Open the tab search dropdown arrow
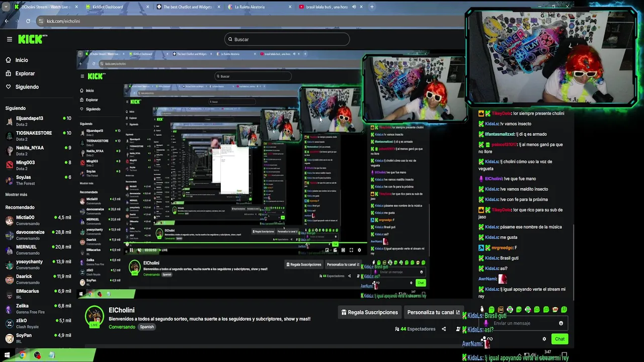The width and height of the screenshot is (644, 362). click(x=6, y=7)
